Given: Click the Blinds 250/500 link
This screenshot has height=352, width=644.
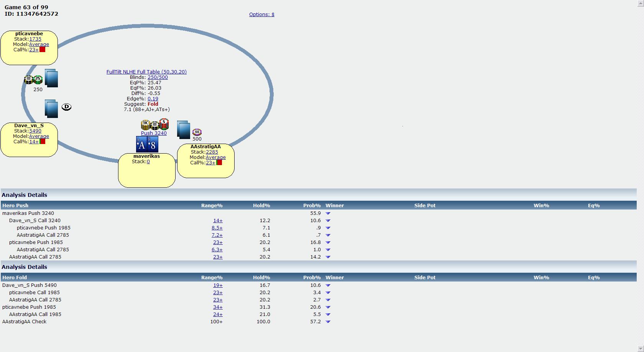Looking at the screenshot, I should coord(158,77).
